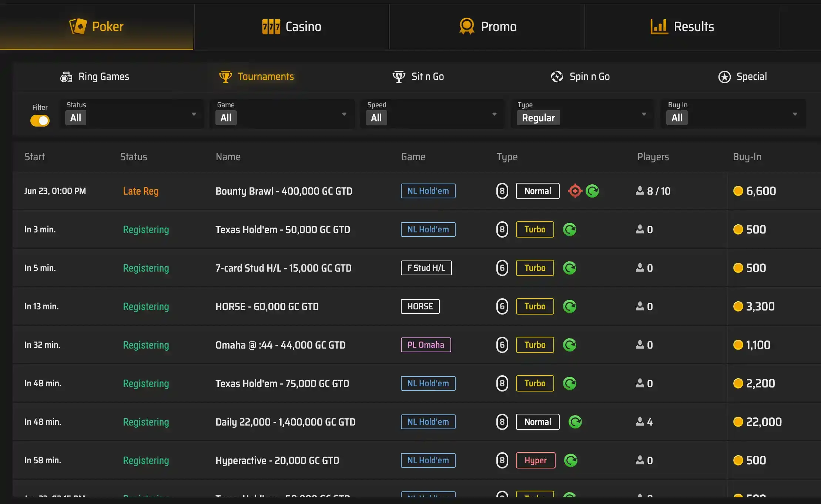The height and width of the screenshot is (504, 821).
Task: Sort by the Buy-In column header
Action: [x=747, y=157]
